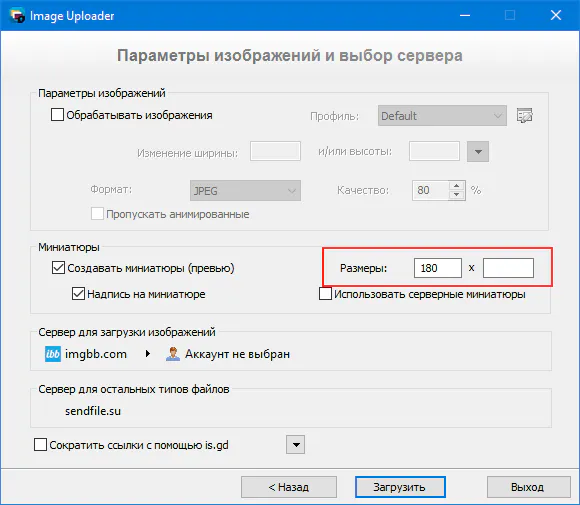Uncheck Создавать миниатюры (превью)
580x505 pixels.
click(x=58, y=267)
